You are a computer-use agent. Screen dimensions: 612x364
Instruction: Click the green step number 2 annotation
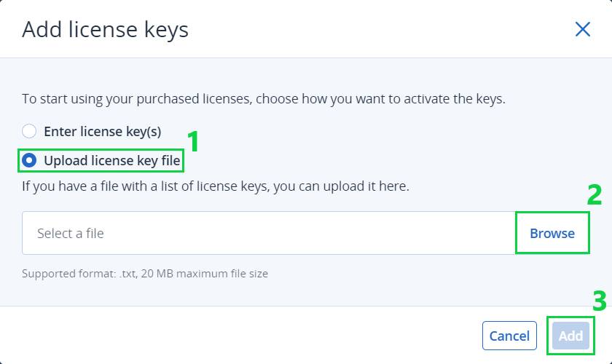tap(595, 195)
